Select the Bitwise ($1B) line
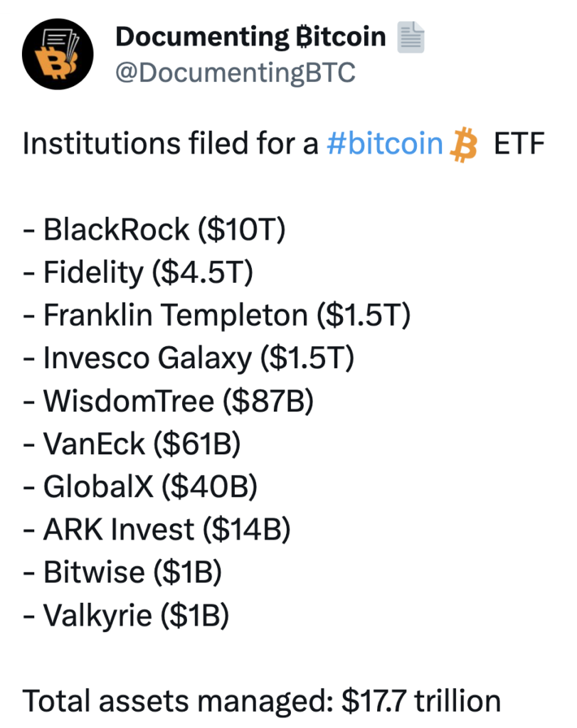 [122, 572]
